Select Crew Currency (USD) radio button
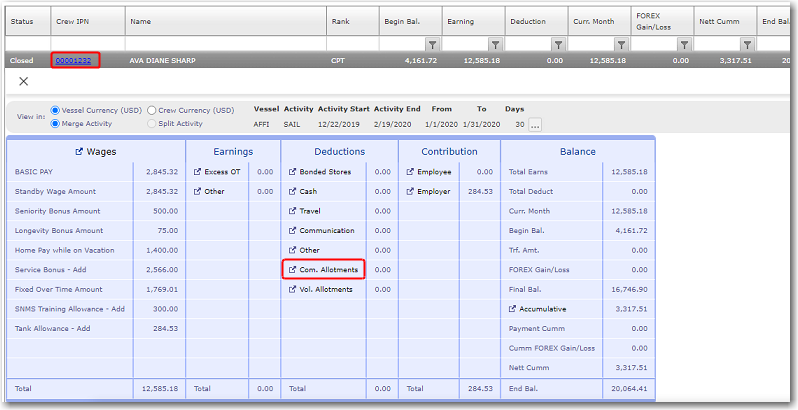The height and width of the screenshot is (410, 798). click(x=152, y=110)
